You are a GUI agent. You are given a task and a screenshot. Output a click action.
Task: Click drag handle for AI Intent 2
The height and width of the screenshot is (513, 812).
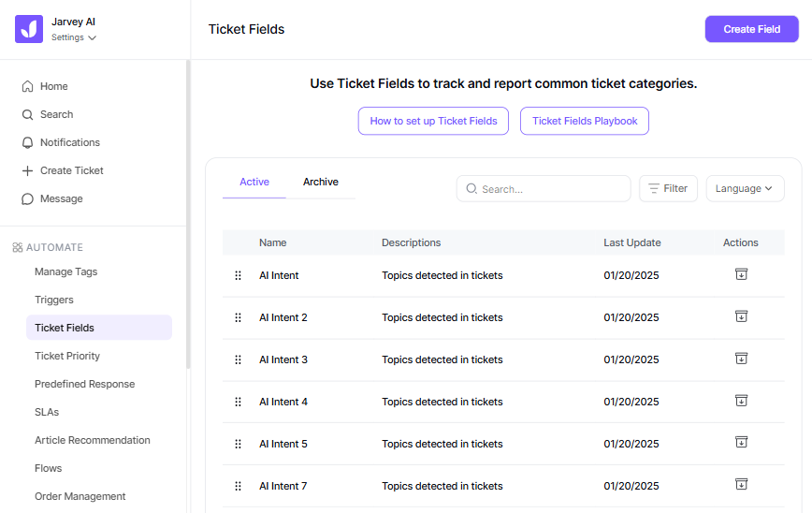(x=238, y=317)
